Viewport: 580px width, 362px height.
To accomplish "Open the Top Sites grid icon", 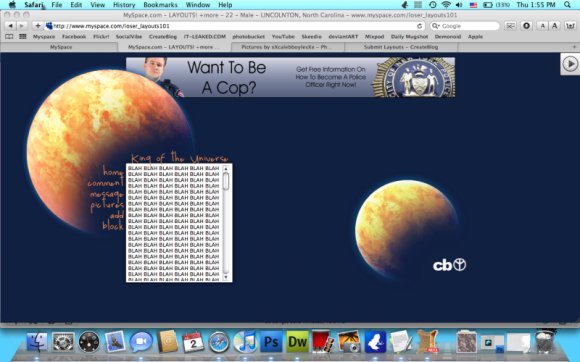I will (x=23, y=37).
